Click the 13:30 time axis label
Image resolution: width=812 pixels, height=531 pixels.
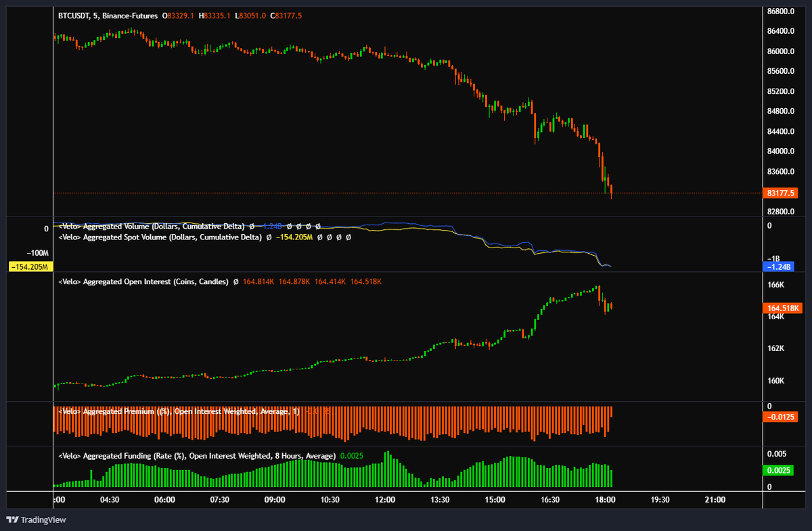pyautogui.click(x=440, y=500)
